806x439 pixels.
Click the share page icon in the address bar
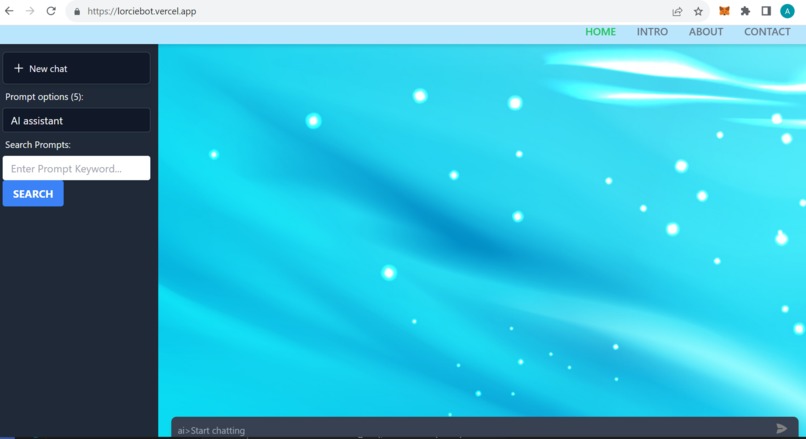pyautogui.click(x=677, y=11)
